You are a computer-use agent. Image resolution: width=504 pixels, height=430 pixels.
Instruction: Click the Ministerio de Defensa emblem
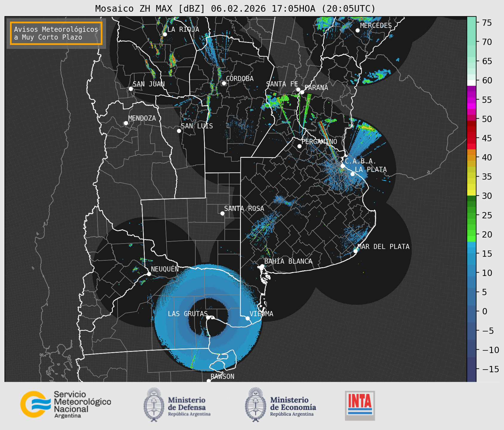coord(154,405)
